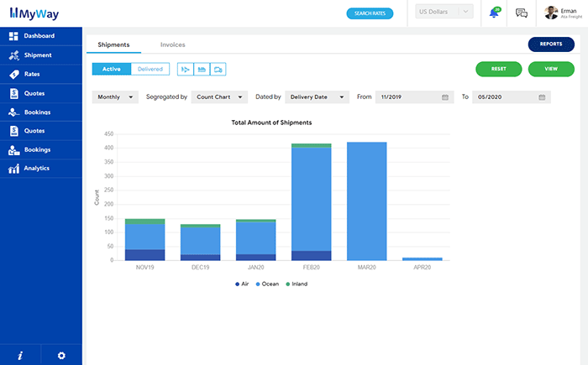Click the RESET button
The height and width of the screenshot is (365, 588).
[499, 69]
